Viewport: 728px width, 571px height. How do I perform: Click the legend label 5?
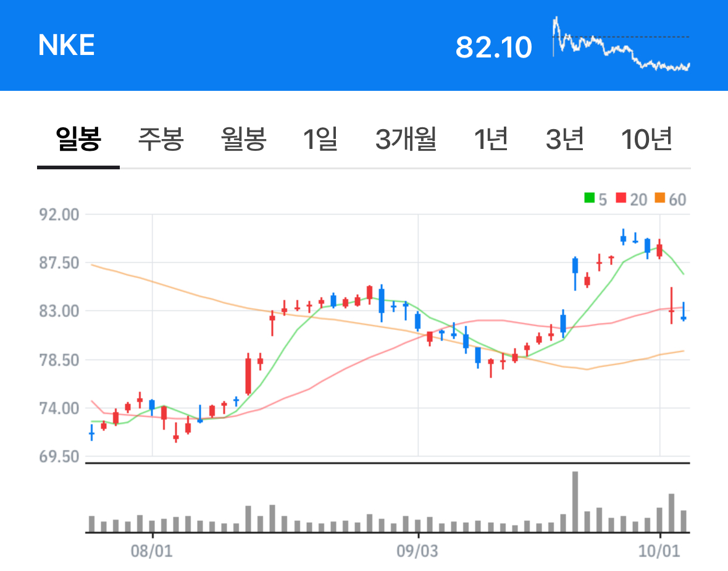coord(603,200)
